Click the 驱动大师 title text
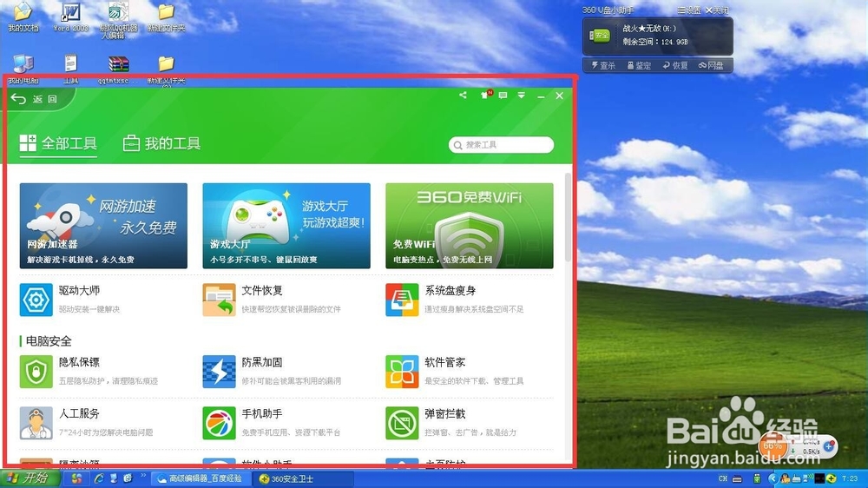This screenshot has width=868, height=488. pos(79,290)
